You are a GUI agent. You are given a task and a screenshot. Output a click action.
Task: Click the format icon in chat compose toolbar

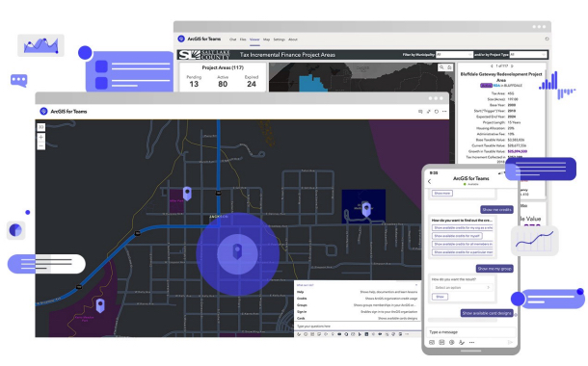pos(299,334)
